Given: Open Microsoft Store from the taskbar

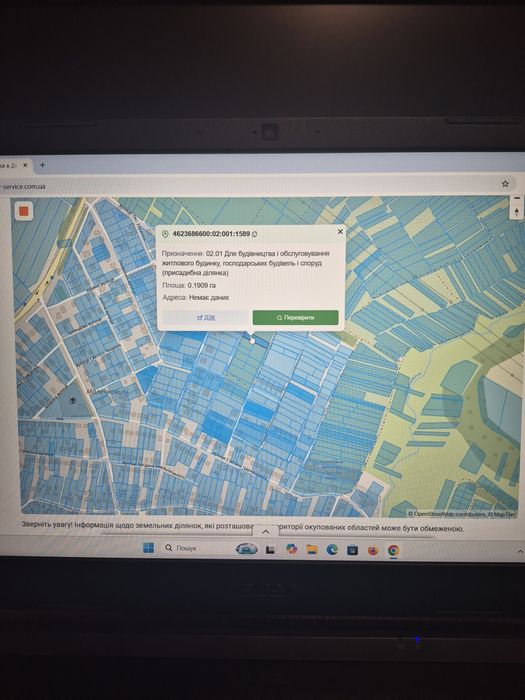Looking at the screenshot, I should click(x=352, y=550).
